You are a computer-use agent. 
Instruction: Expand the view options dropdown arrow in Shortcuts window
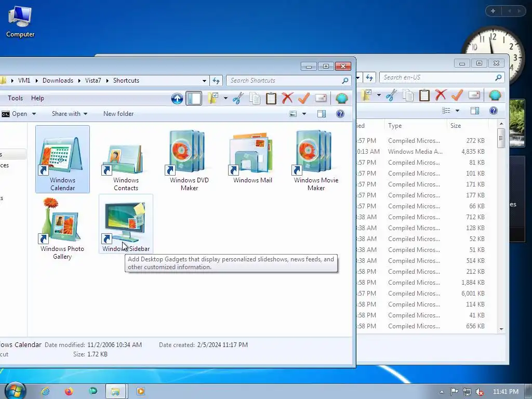click(x=304, y=114)
